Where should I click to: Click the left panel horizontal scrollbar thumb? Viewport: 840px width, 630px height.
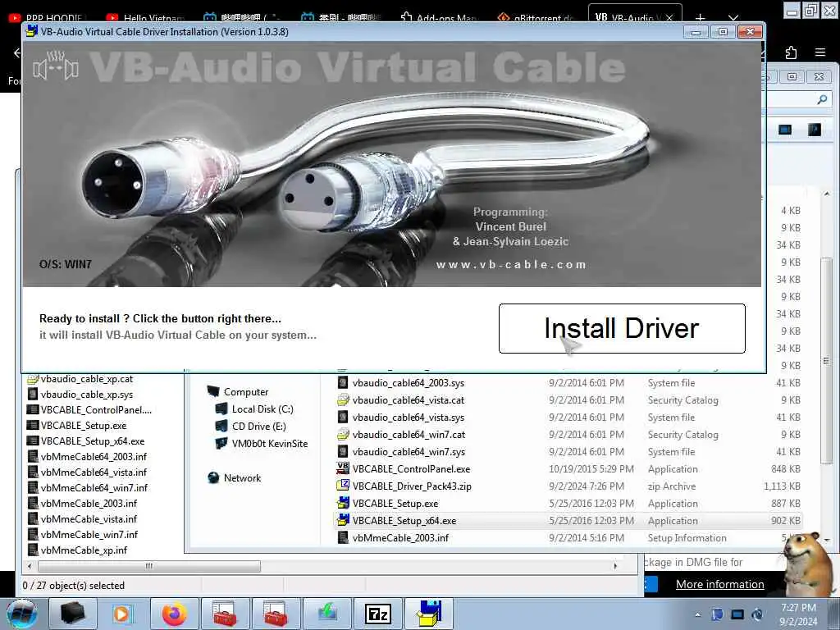pyautogui.click(x=149, y=566)
